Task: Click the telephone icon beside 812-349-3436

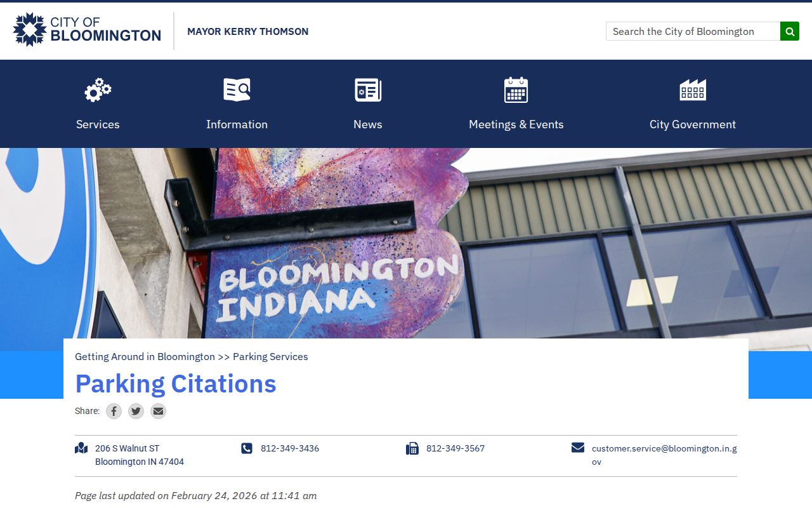Action: click(x=247, y=448)
